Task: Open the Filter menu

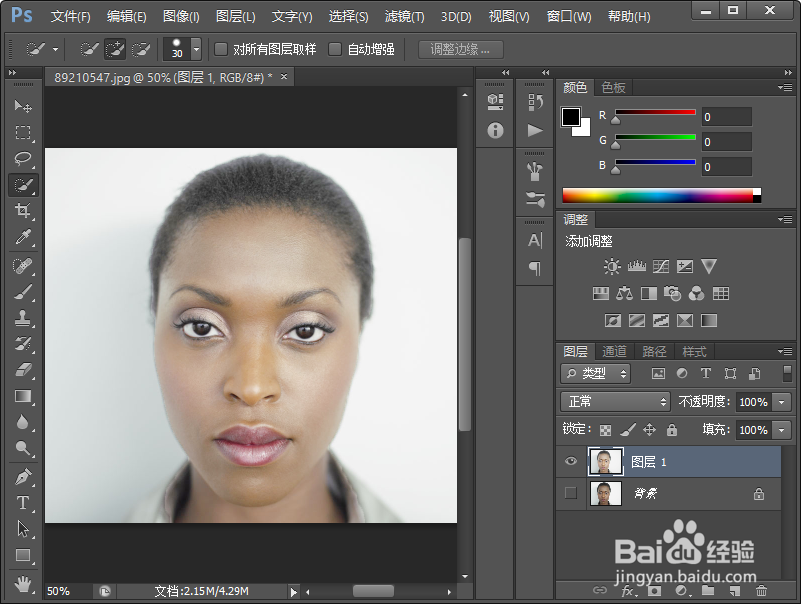Action: pyautogui.click(x=404, y=16)
